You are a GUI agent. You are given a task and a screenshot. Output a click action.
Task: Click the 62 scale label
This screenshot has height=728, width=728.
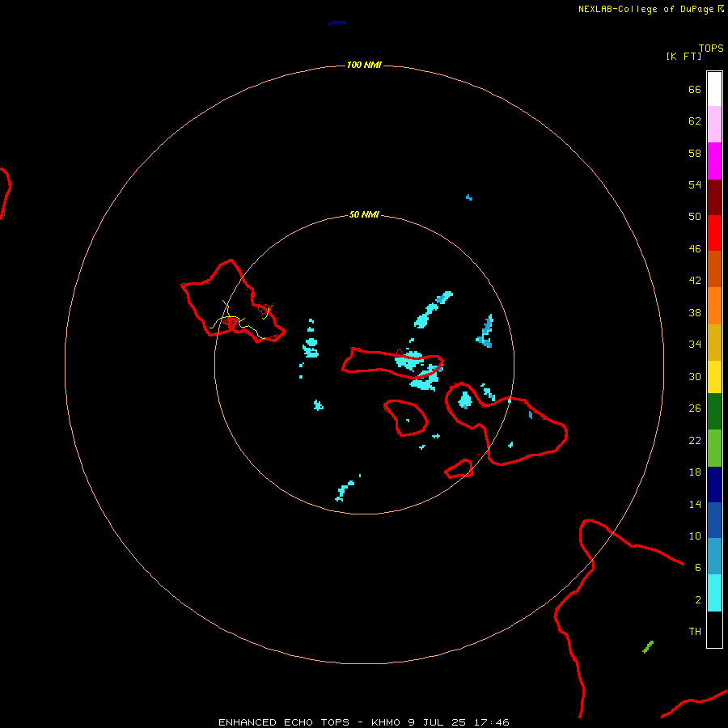pyautogui.click(x=695, y=121)
